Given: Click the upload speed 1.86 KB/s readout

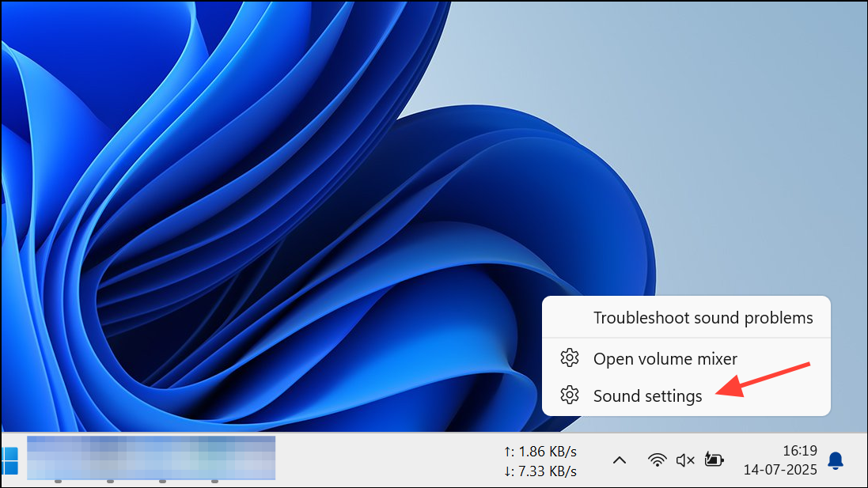Looking at the screenshot, I should (x=540, y=452).
